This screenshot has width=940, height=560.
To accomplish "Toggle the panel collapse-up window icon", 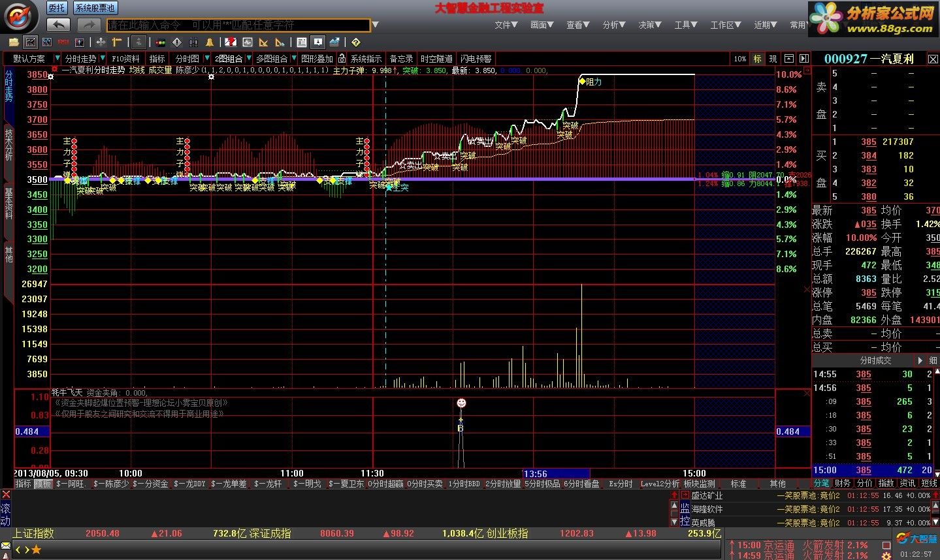I will click(789, 59).
